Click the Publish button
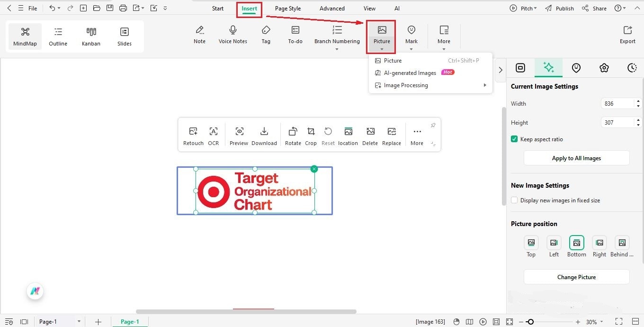Screen dimensions: 644x327 [559, 8]
